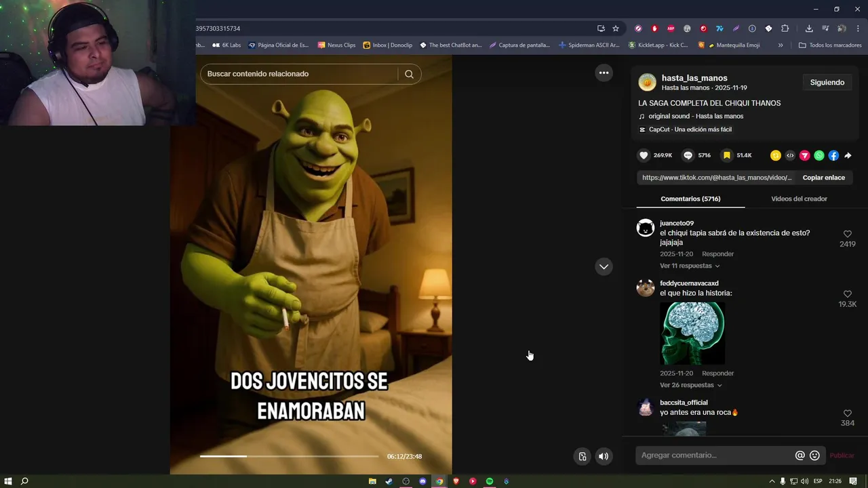
Task: Open the three-dot video options menu
Action: (604, 73)
